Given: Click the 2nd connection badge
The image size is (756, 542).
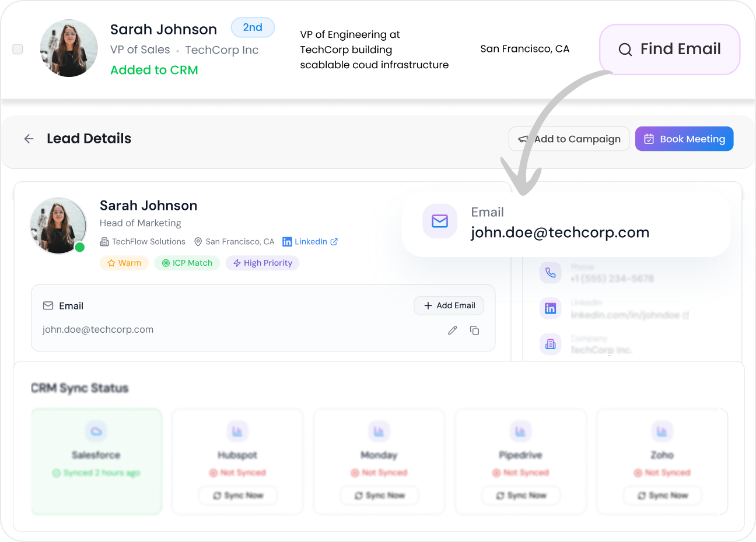Looking at the screenshot, I should pyautogui.click(x=253, y=27).
